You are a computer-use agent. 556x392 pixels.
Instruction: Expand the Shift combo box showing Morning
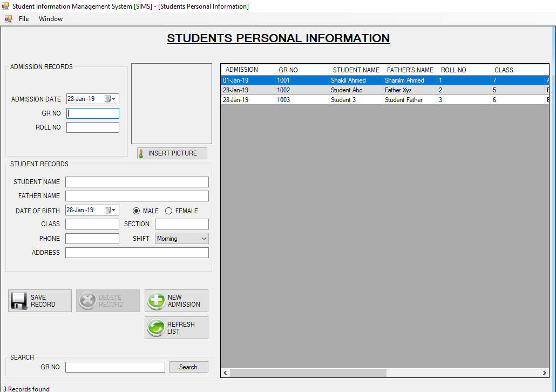(182, 239)
